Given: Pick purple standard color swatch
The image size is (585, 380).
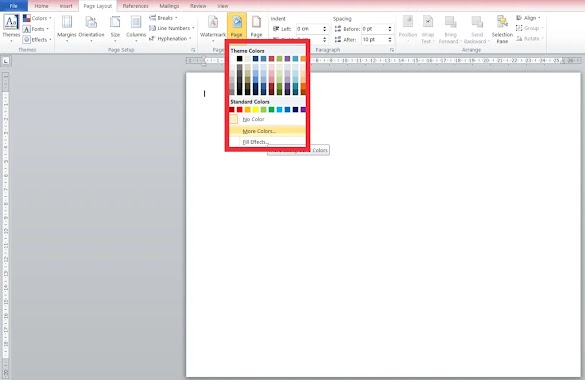Looking at the screenshot, I should [x=303, y=110].
